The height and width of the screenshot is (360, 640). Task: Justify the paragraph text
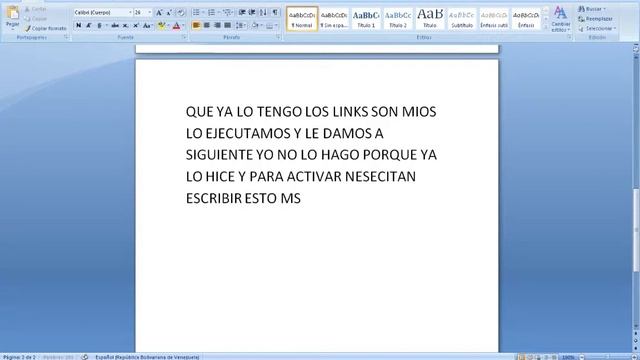[228, 26]
